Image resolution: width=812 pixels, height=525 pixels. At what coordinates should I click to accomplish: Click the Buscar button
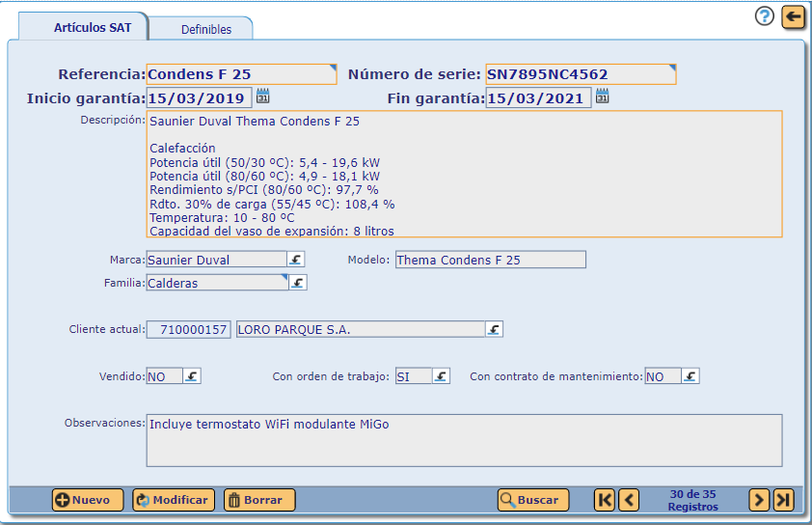(x=533, y=500)
